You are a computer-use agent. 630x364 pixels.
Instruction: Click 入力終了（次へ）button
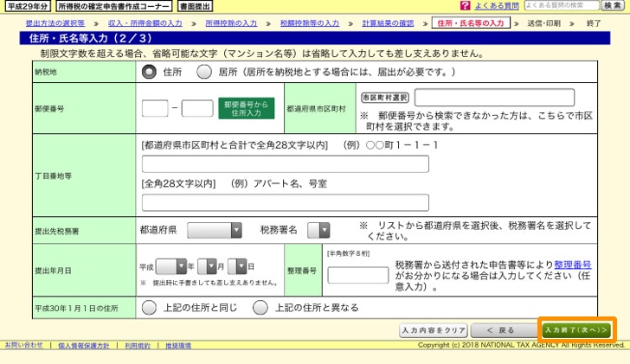point(576,330)
